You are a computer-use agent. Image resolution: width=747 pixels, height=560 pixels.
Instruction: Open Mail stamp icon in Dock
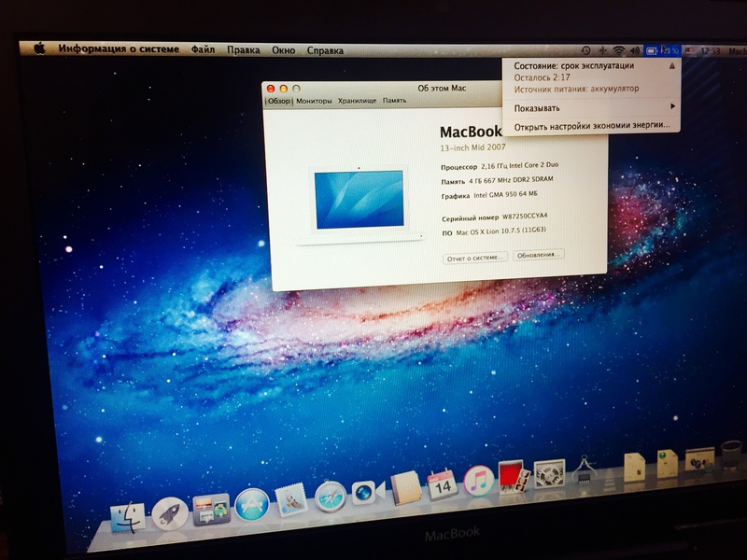click(x=292, y=500)
